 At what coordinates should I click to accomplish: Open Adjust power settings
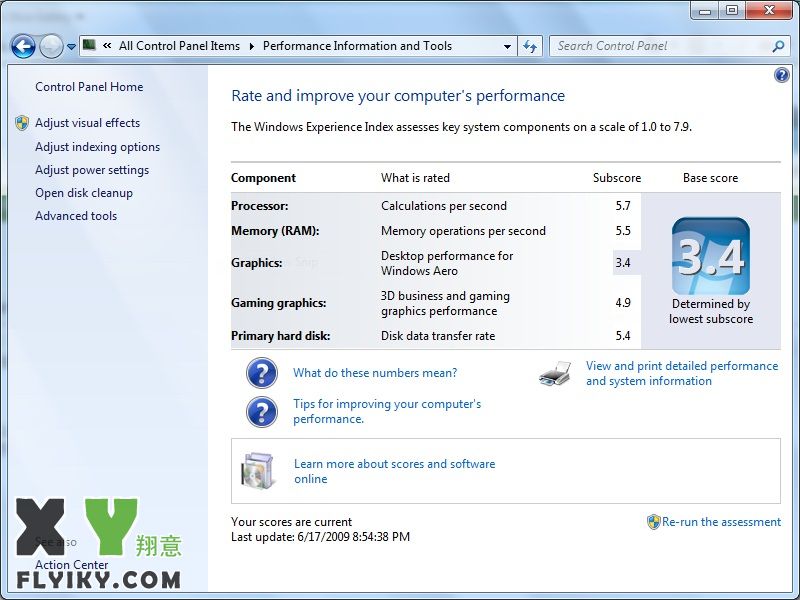click(x=92, y=170)
